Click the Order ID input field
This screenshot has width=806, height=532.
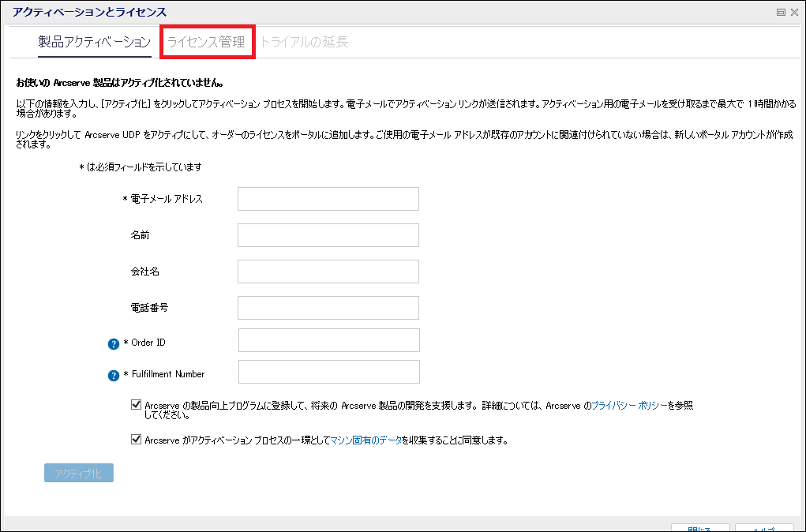pos(329,340)
